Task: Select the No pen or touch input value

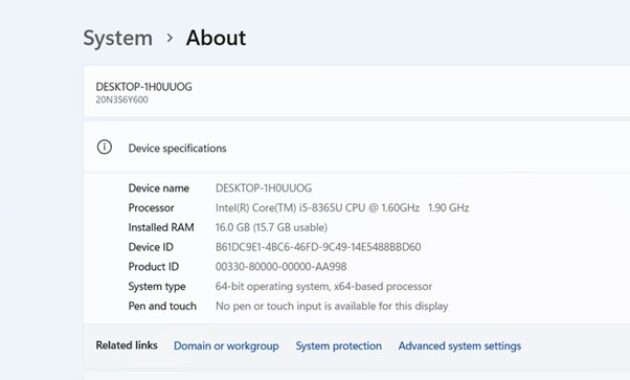Action: pos(331,306)
